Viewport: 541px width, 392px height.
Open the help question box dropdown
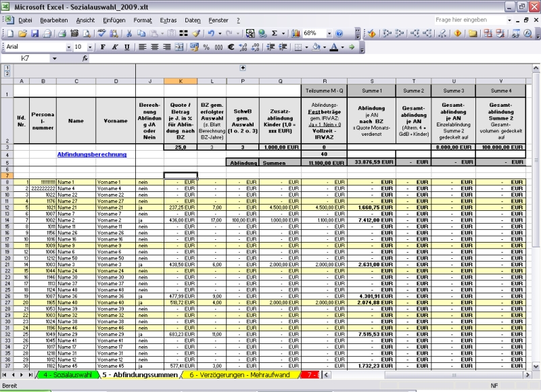[x=509, y=20]
